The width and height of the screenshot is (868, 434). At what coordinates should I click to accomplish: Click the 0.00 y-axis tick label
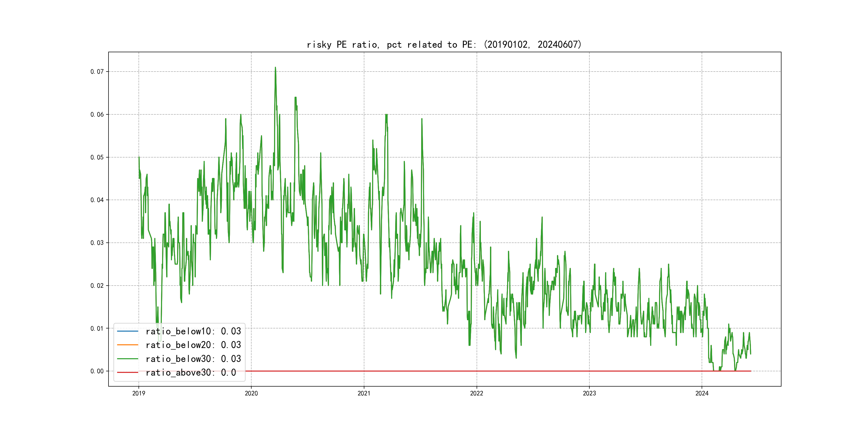(x=97, y=371)
